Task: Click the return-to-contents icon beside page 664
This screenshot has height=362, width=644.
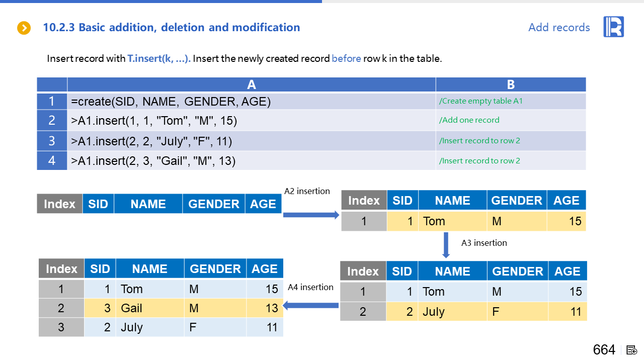Action: point(632,350)
